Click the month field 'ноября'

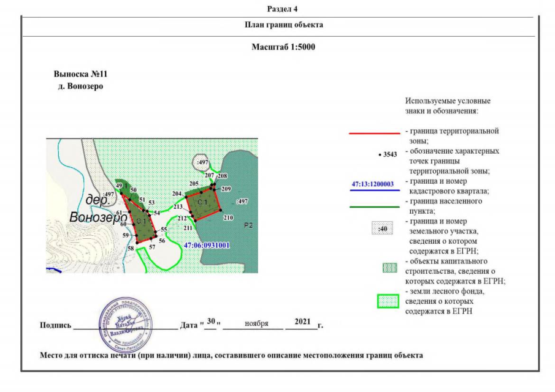coord(256,322)
